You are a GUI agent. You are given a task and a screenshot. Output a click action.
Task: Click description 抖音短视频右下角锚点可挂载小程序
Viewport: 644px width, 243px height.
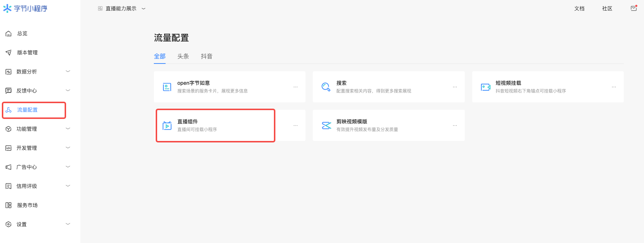point(531,91)
